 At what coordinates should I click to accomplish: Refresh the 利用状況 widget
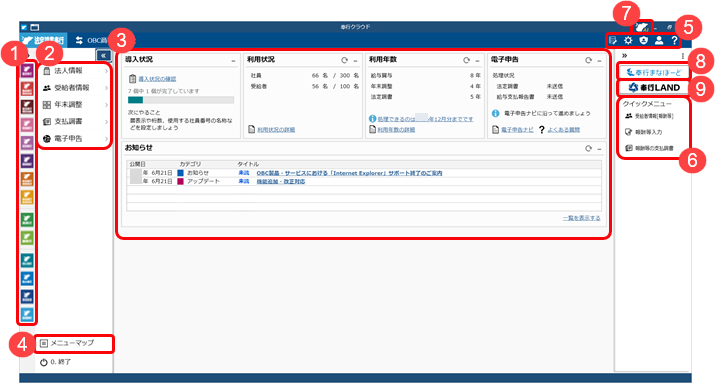point(344,60)
